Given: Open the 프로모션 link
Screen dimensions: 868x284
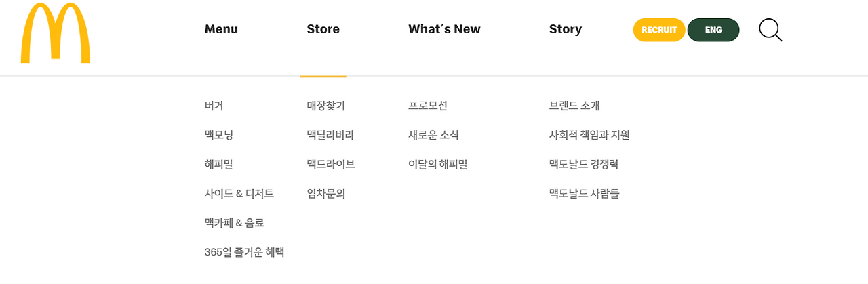Looking at the screenshot, I should 428,106.
